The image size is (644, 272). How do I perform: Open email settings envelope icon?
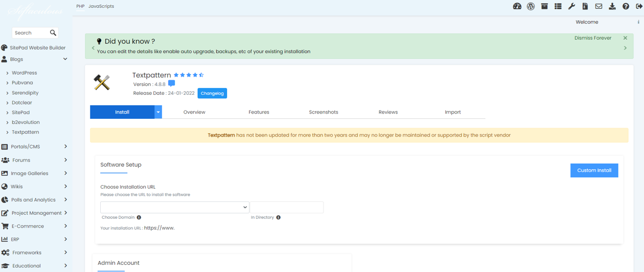pyautogui.click(x=599, y=6)
